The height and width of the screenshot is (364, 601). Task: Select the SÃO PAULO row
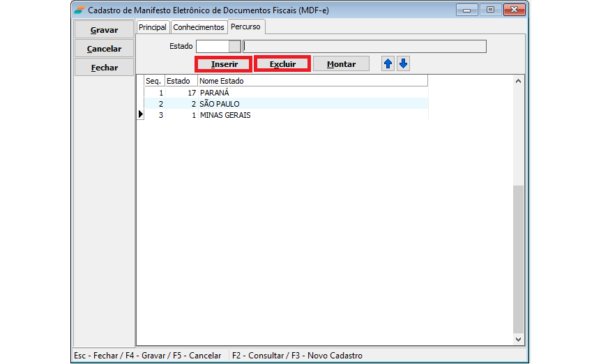pyautogui.click(x=220, y=104)
